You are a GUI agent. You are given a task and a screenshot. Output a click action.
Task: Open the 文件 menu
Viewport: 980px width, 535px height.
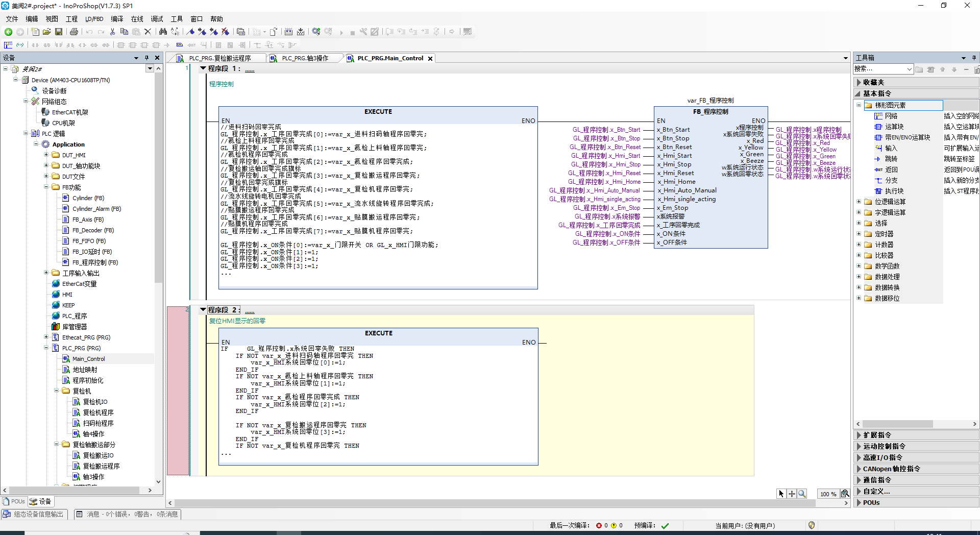click(12, 19)
